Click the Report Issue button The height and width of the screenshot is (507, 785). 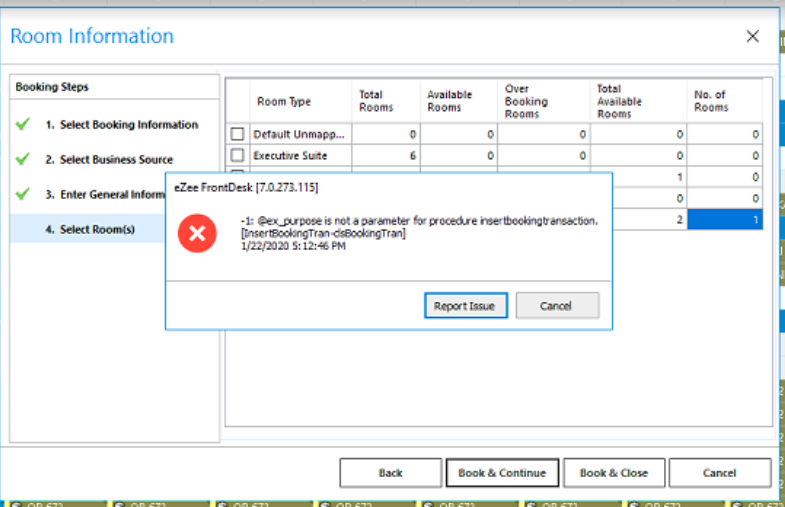tap(466, 305)
